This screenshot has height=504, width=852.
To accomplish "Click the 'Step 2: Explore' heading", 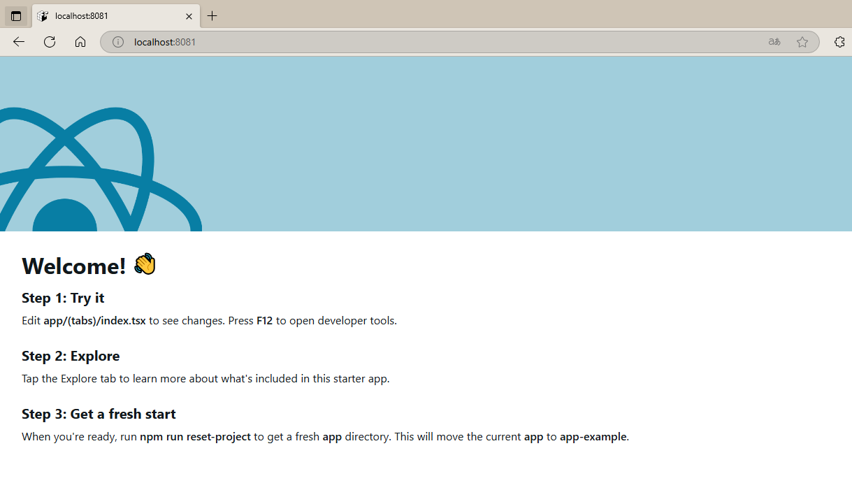I will [x=71, y=356].
